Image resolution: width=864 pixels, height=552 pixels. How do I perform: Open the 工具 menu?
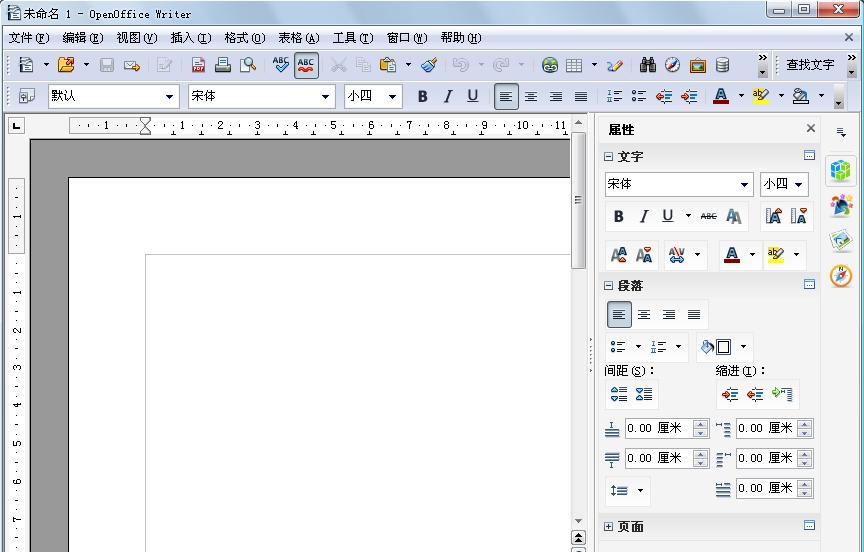click(x=353, y=37)
